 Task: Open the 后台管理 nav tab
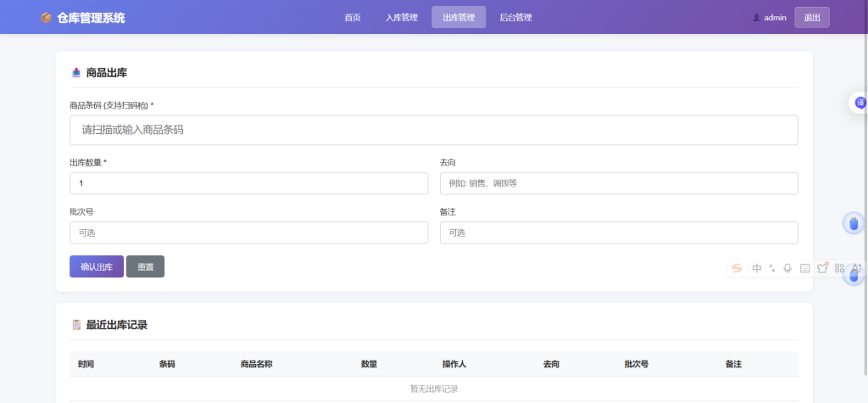point(515,18)
